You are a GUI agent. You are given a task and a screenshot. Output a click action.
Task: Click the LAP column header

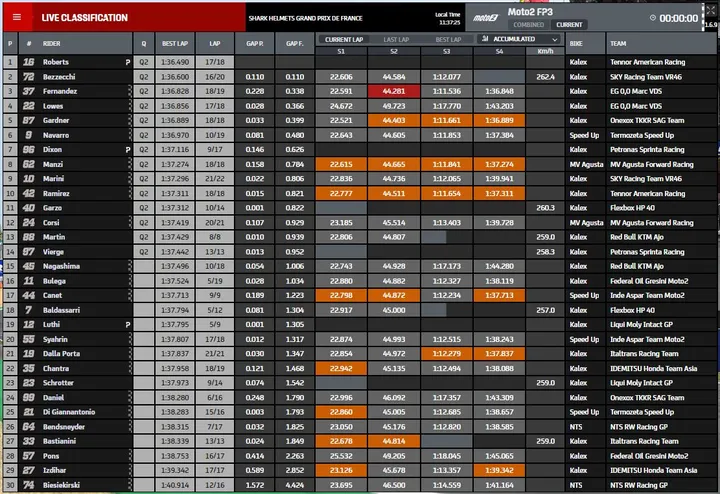(215, 44)
